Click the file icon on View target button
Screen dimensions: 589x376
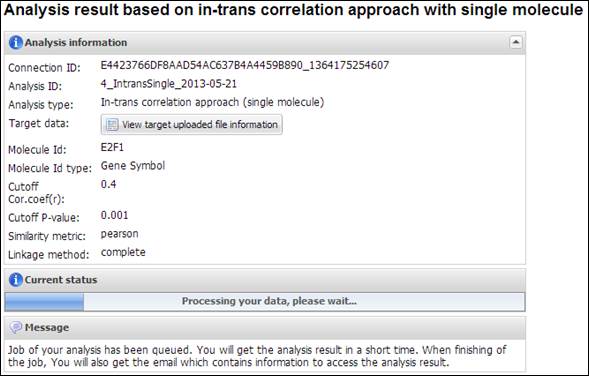pos(112,125)
